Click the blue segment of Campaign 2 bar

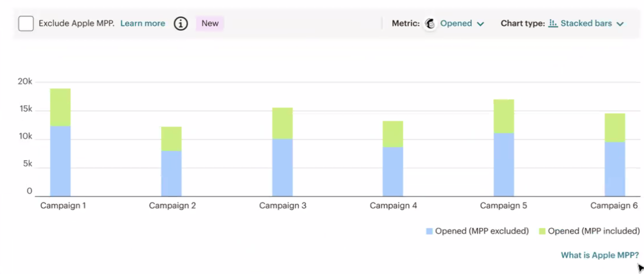(x=171, y=173)
